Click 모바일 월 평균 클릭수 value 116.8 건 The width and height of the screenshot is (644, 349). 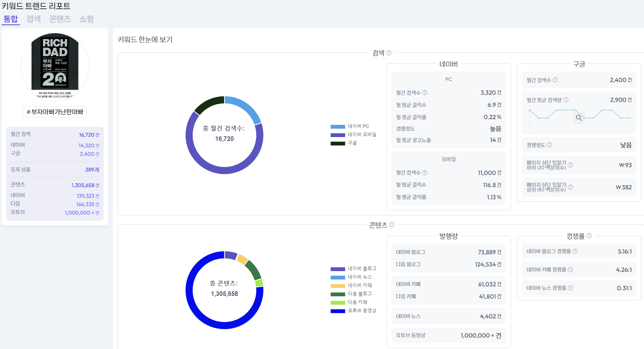(492, 185)
